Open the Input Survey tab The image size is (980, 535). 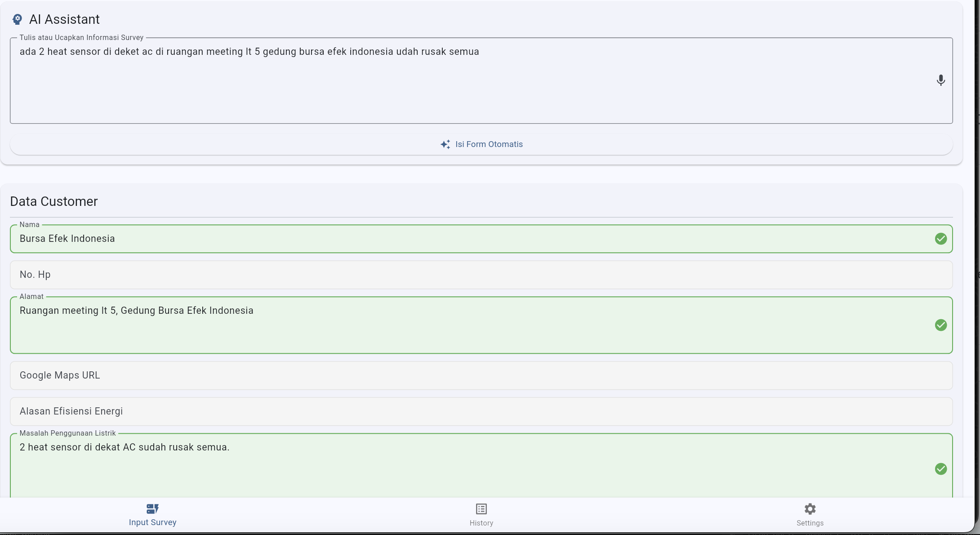(152, 515)
